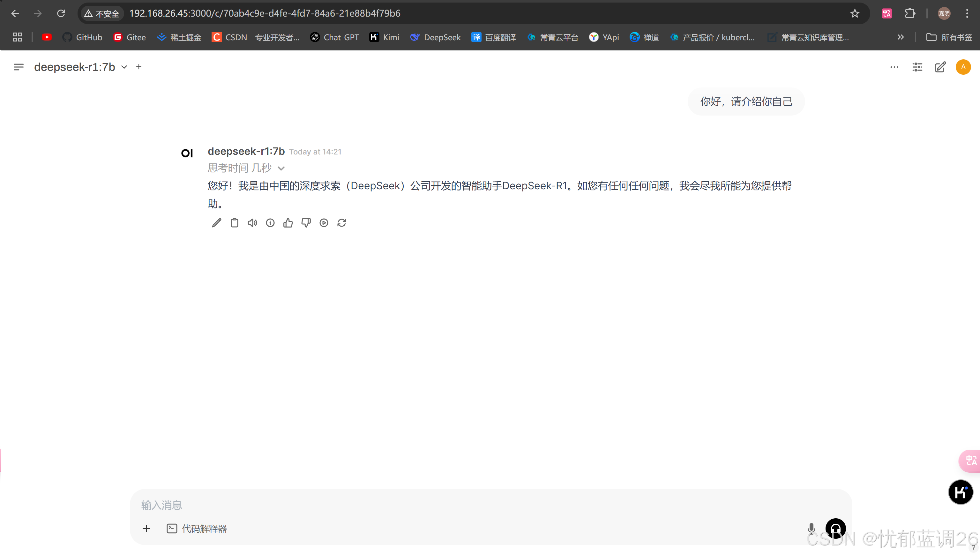Open the chat controls sliders panel
Viewport: 980px width, 555px height.
[917, 67]
